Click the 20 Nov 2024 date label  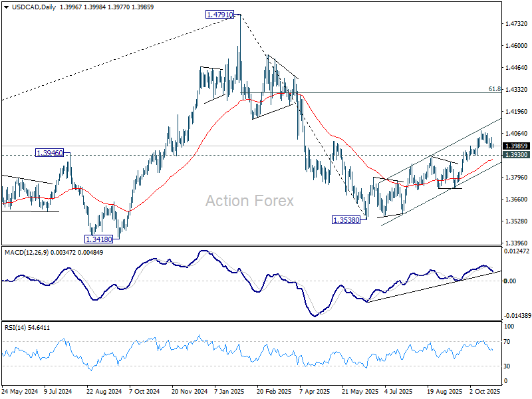(190, 392)
